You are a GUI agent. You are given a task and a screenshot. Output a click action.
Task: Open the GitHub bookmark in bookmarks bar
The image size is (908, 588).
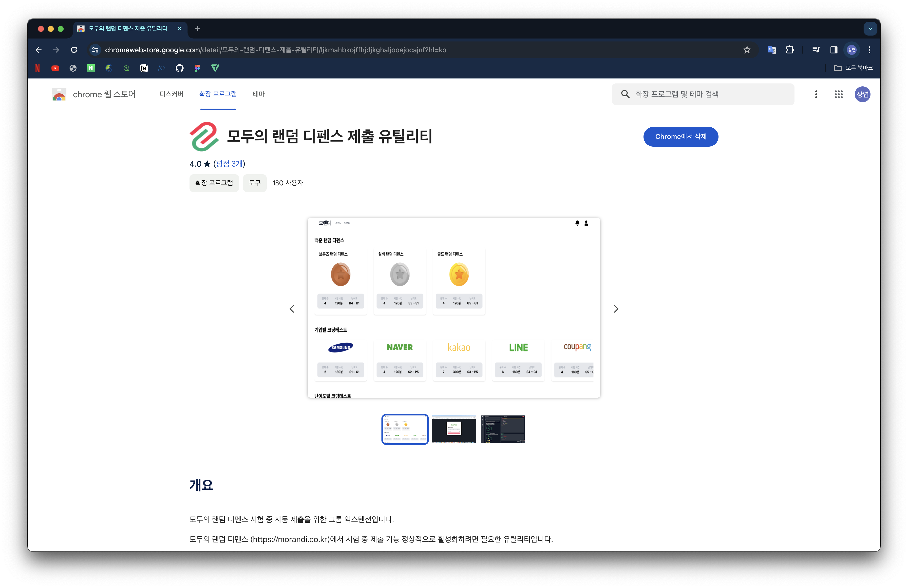(179, 68)
